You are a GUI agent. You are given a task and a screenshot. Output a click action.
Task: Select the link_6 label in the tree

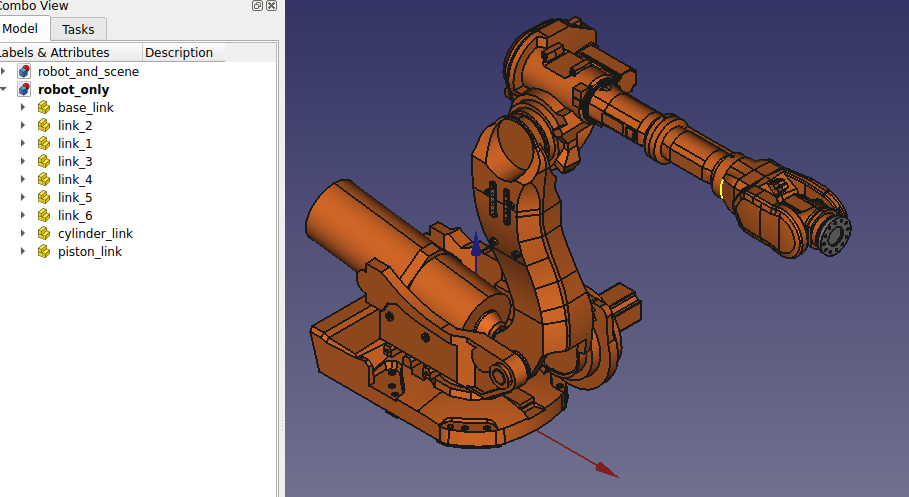[75, 216]
